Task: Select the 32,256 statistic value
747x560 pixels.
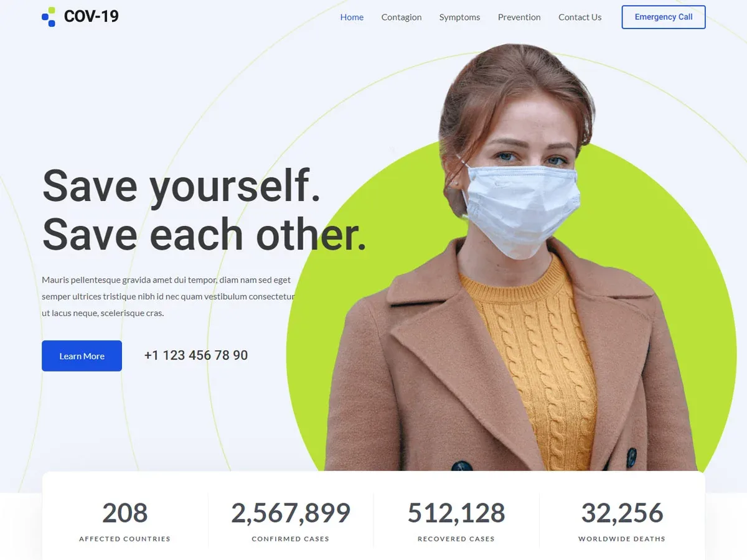Action: 622,513
